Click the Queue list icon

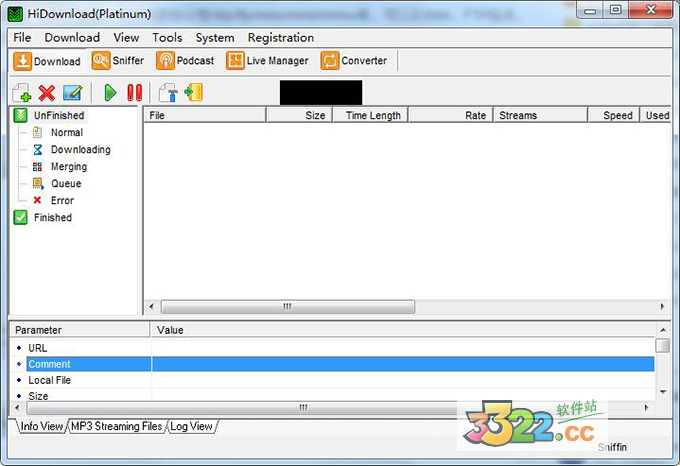38,183
